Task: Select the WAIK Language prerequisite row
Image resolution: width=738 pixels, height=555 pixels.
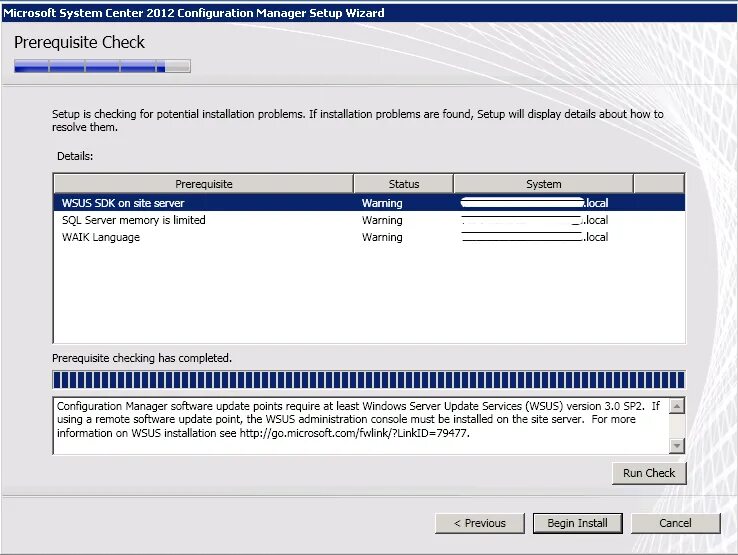Action: 369,237
